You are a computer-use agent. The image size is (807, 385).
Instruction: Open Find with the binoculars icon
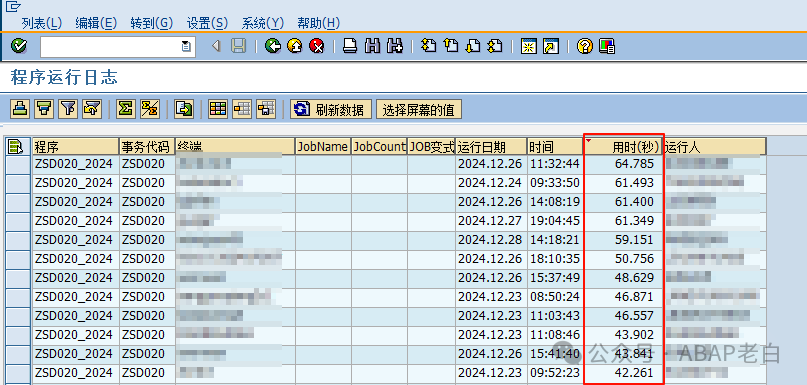coord(372,46)
